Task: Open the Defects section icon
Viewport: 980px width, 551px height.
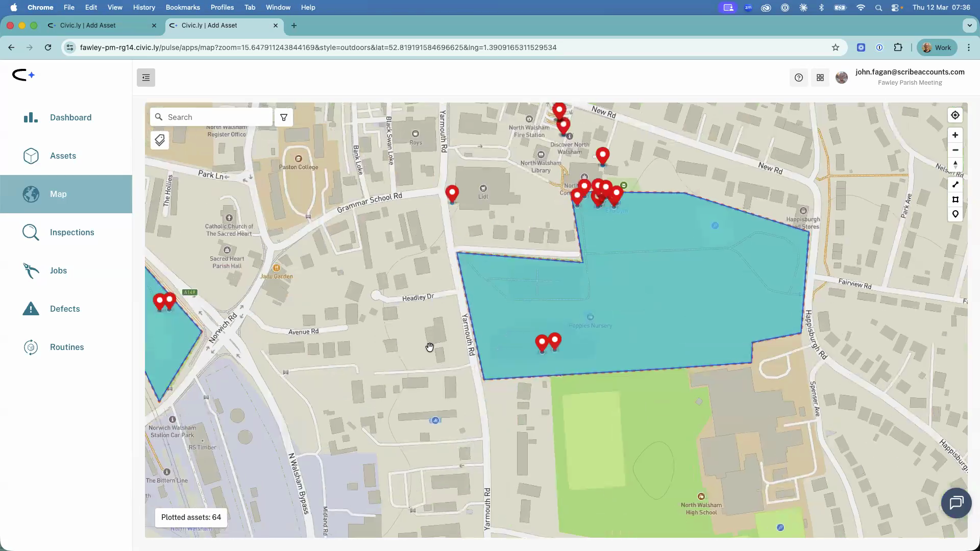Action: pyautogui.click(x=31, y=309)
